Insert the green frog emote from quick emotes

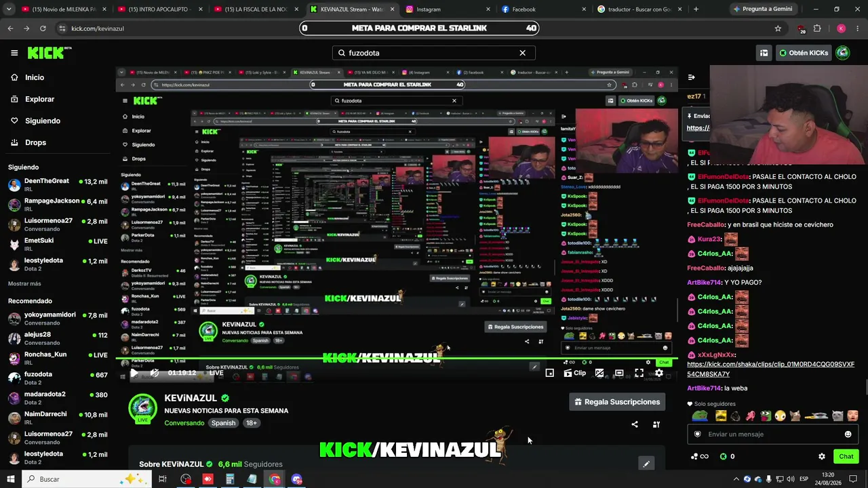[x=699, y=415]
